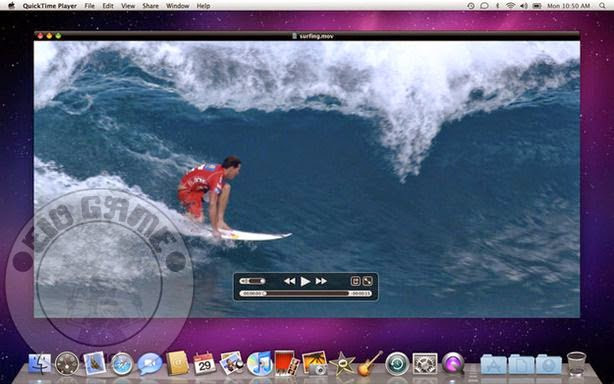614x384 pixels.
Task: Open System Preferences gear in Dock
Action: (425, 364)
